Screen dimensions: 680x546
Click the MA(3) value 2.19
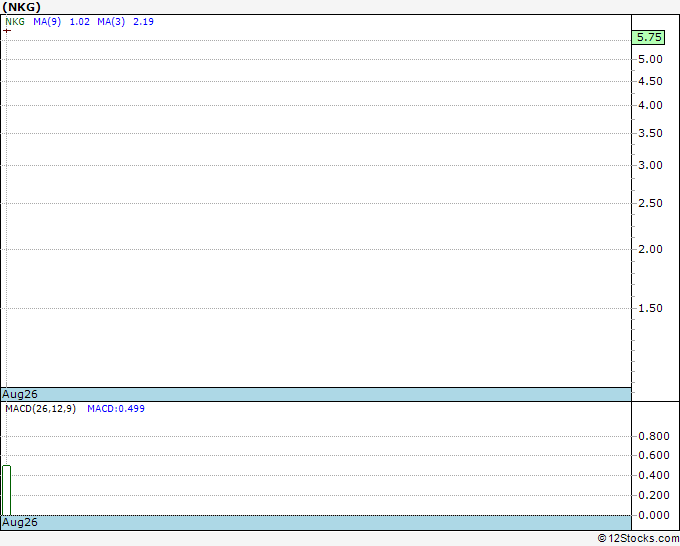(144, 22)
